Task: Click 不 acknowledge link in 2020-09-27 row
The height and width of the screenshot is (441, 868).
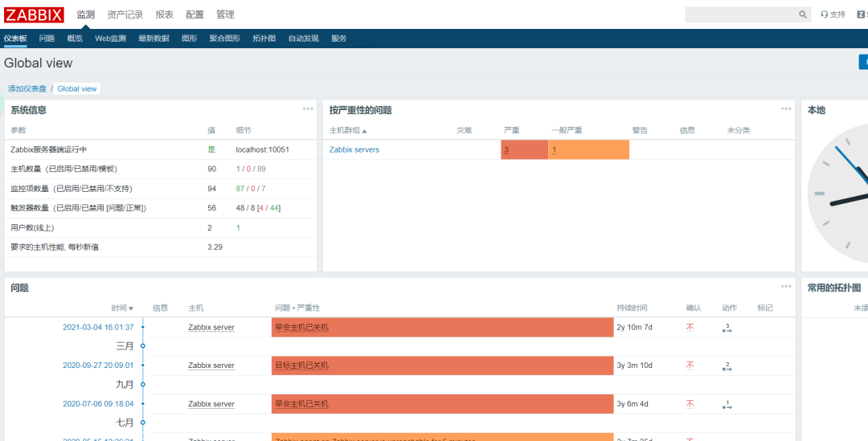Action: click(x=690, y=365)
